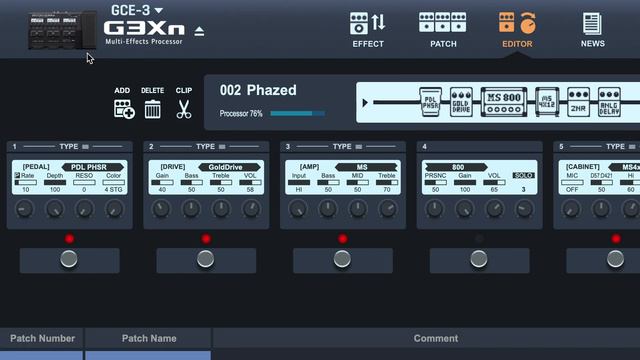
Task: Open the GCE-3 device dropdown arrow
Action: click(x=159, y=10)
